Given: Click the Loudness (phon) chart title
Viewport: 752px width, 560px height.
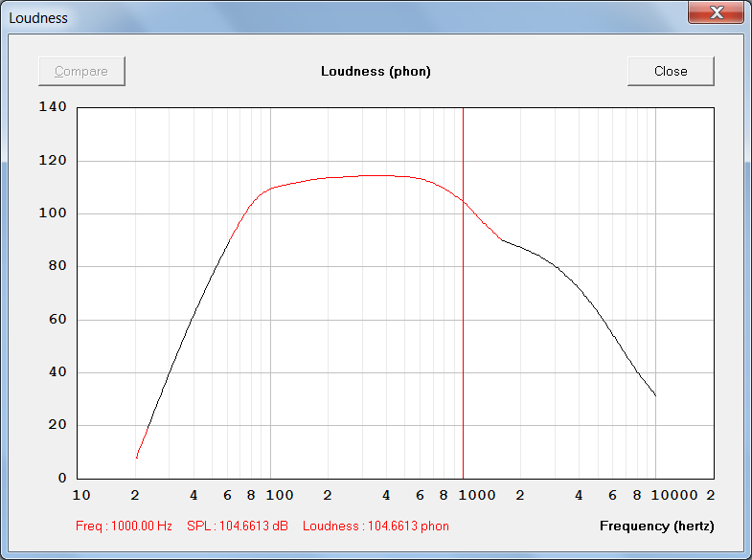Looking at the screenshot, I should tap(376, 72).
